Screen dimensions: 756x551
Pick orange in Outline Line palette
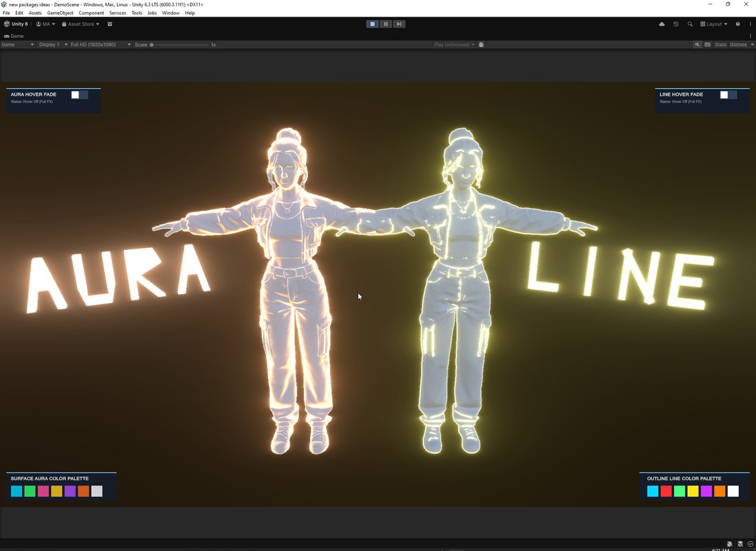[720, 491]
